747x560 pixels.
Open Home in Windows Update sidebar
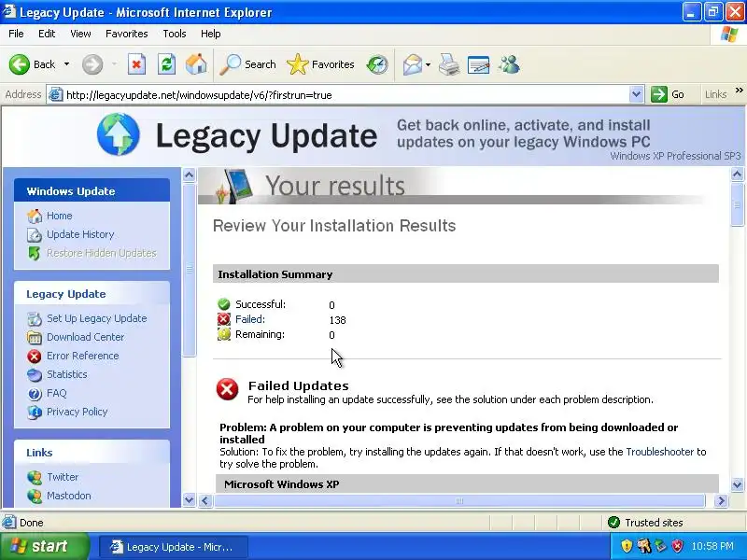[x=60, y=216]
